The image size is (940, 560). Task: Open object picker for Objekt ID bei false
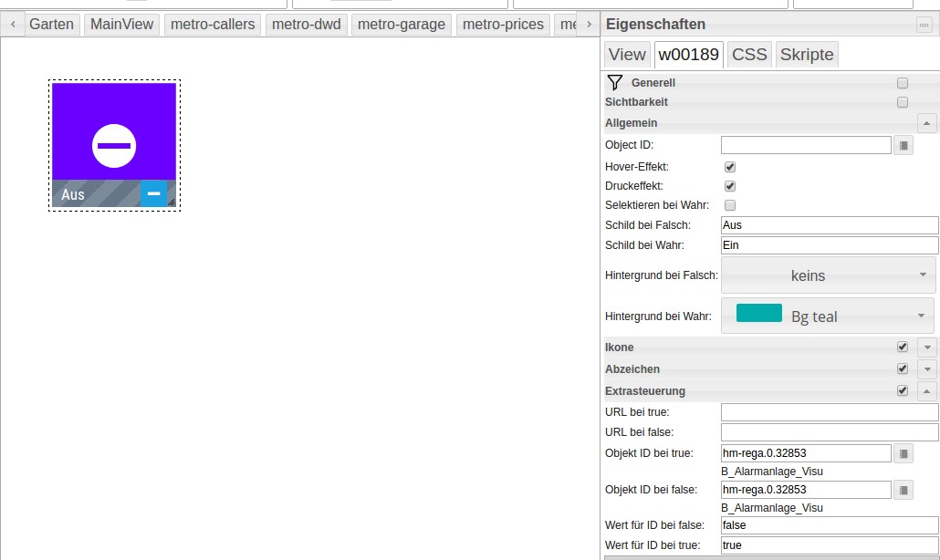click(x=903, y=490)
